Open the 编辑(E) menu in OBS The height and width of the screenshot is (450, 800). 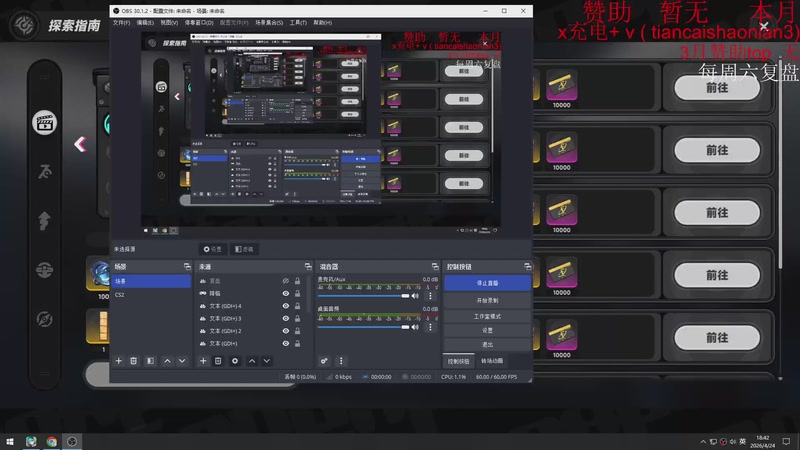(145, 22)
